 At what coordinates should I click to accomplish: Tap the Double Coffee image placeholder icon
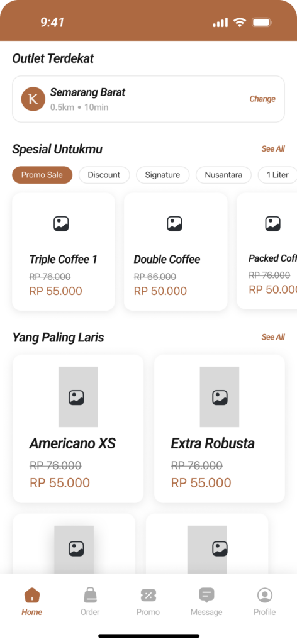pyautogui.click(x=174, y=224)
